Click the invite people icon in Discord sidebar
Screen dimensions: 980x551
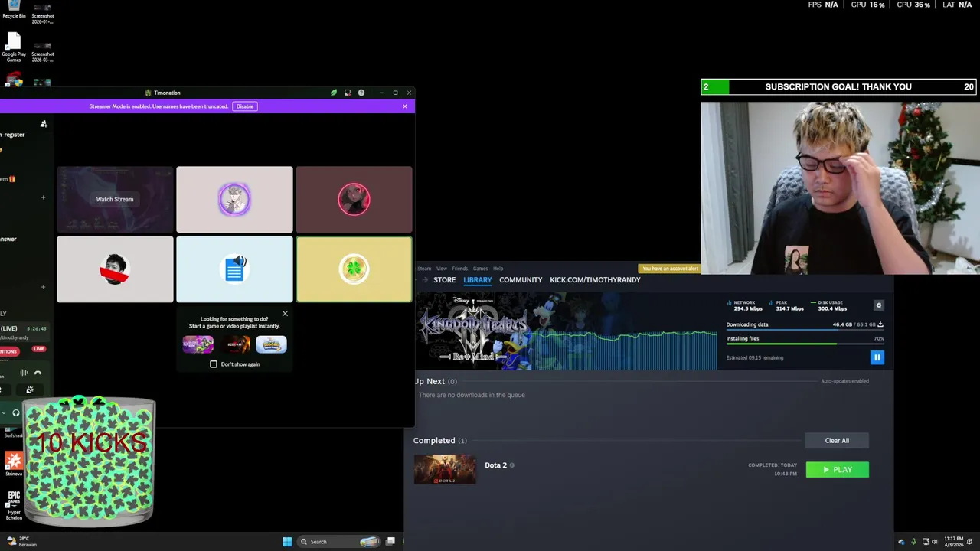tap(44, 124)
